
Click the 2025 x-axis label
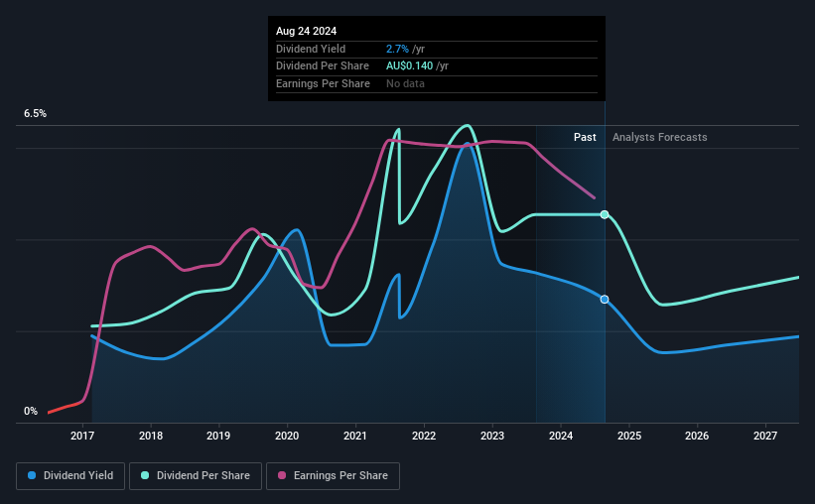(629, 436)
